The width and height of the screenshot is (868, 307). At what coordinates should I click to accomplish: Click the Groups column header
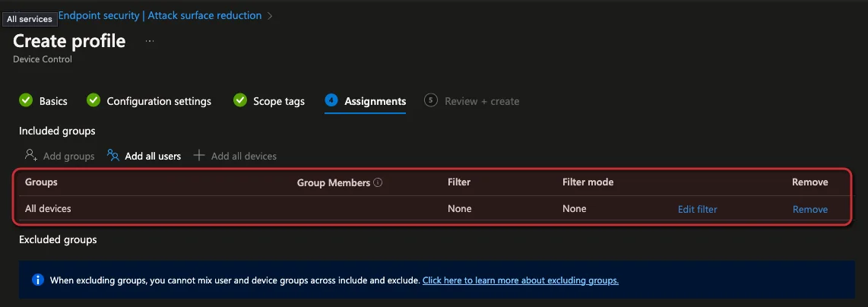pyautogui.click(x=42, y=182)
